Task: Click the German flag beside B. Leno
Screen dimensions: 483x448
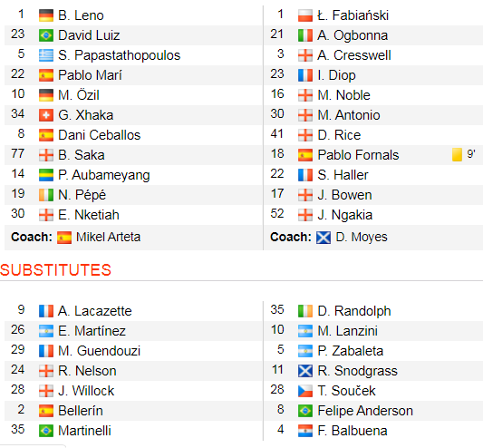Action: coord(46,15)
